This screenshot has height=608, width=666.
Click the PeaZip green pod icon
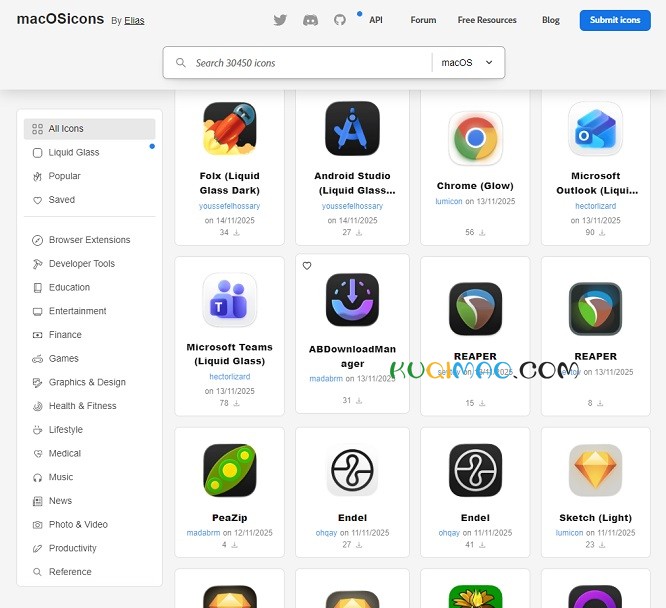coord(230,470)
